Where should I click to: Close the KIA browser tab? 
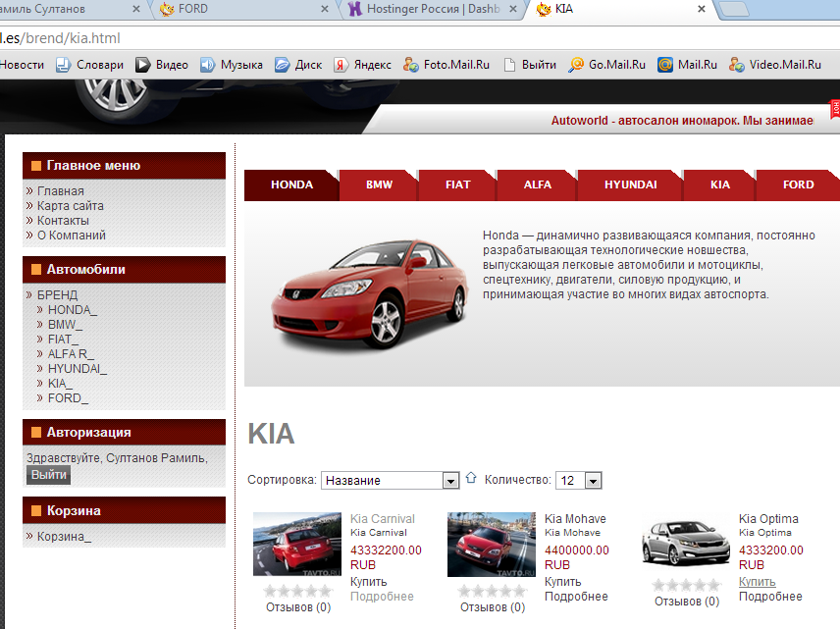(x=701, y=9)
